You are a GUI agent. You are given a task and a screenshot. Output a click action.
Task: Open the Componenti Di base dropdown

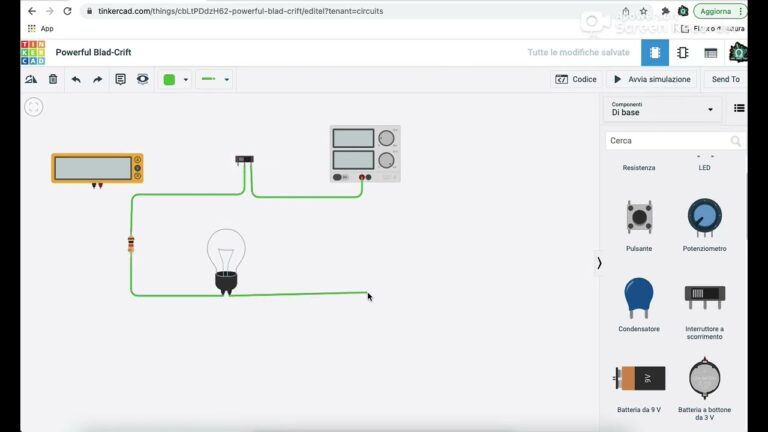662,109
